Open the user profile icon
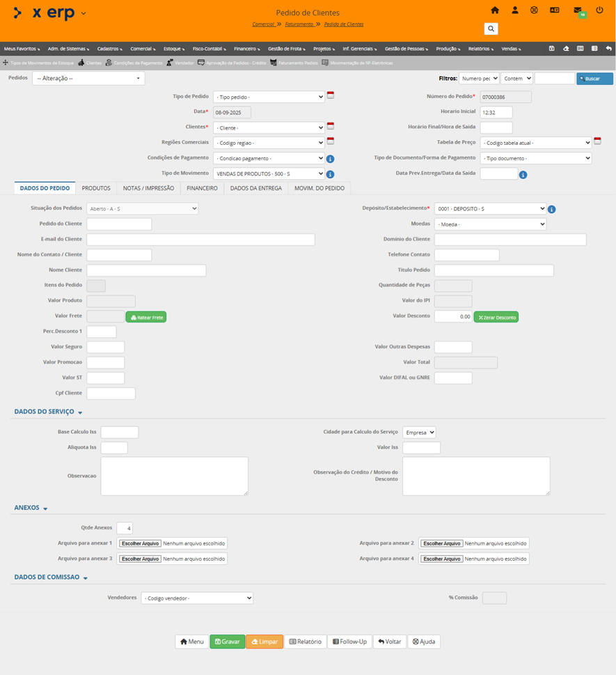The image size is (616, 675). pos(515,10)
